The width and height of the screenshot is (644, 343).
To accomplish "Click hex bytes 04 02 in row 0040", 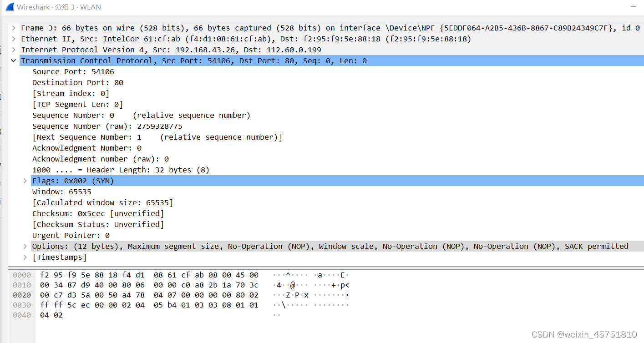I will coord(51,315).
